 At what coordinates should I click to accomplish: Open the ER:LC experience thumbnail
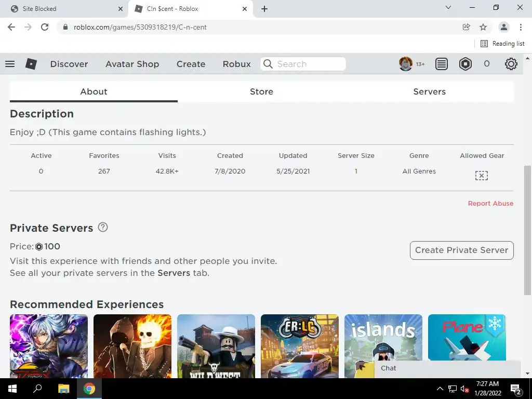coord(300,346)
